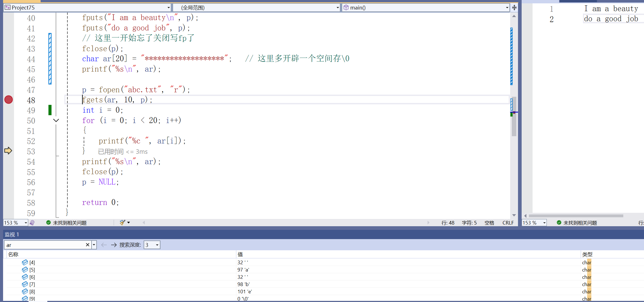644x302 pixels.
Task: Collapse the code region at line 50
Action: click(56, 120)
